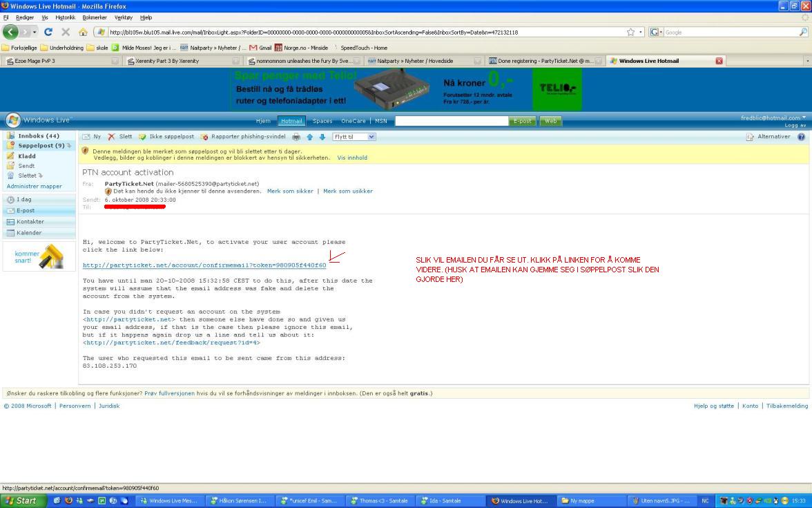Open the Bokmerker menu
This screenshot has height=508, width=812.
[x=94, y=17]
